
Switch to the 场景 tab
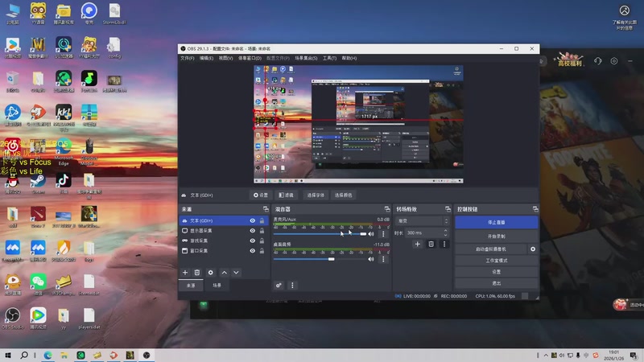(x=217, y=286)
